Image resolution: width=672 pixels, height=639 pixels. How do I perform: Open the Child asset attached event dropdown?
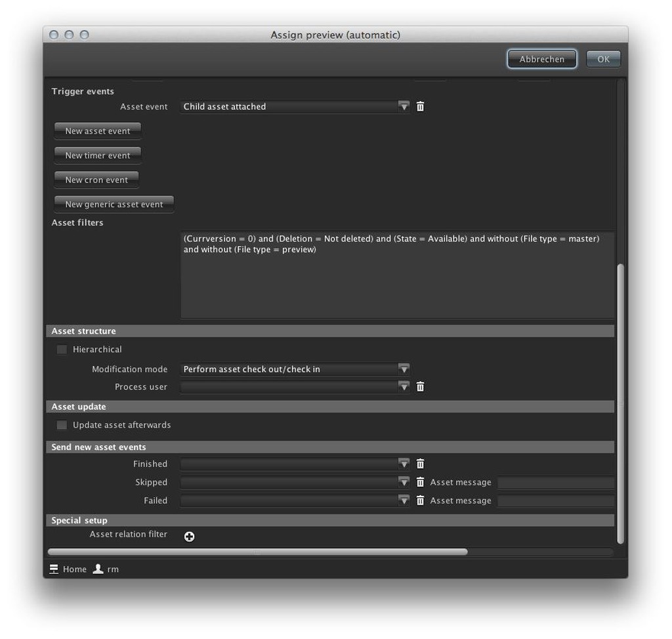coord(403,106)
